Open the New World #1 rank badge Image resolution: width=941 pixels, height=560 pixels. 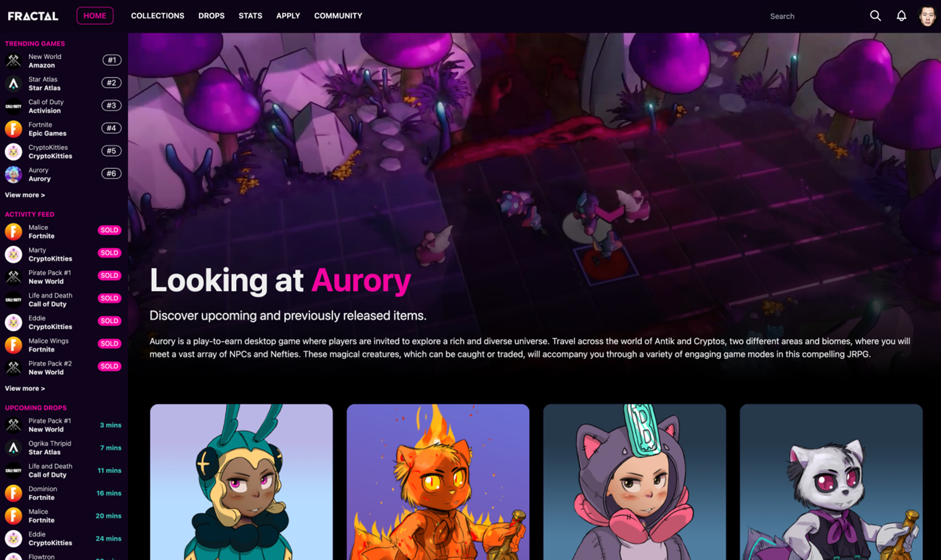pyautogui.click(x=111, y=60)
